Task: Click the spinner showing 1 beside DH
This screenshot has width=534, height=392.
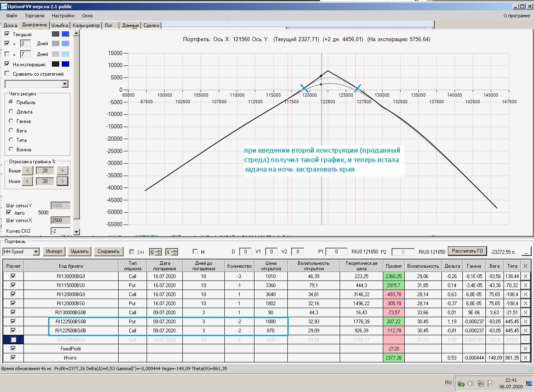Action: (171, 252)
